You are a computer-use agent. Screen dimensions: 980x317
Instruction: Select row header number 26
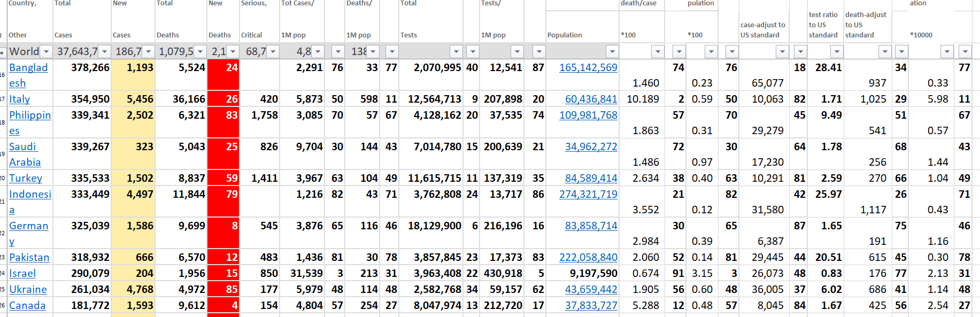[x=3, y=305]
